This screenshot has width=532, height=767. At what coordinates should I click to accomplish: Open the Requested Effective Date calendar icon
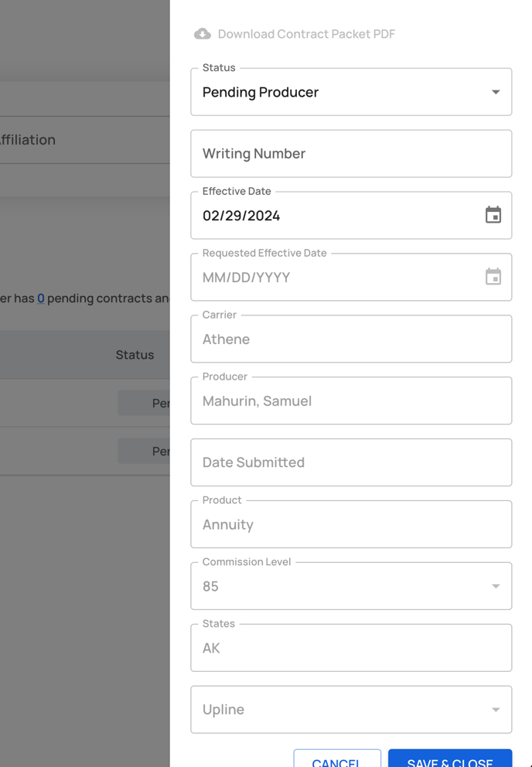tap(493, 276)
